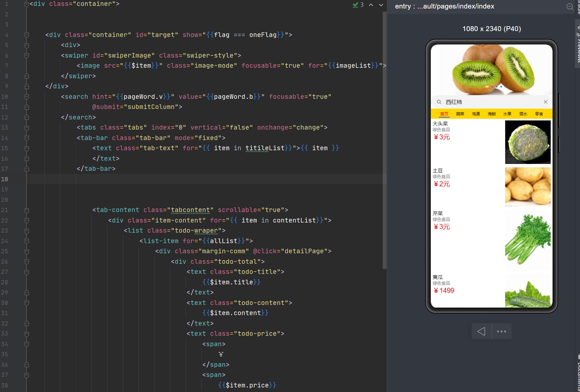Click the swiper page indicator dots on banner

(496, 87)
